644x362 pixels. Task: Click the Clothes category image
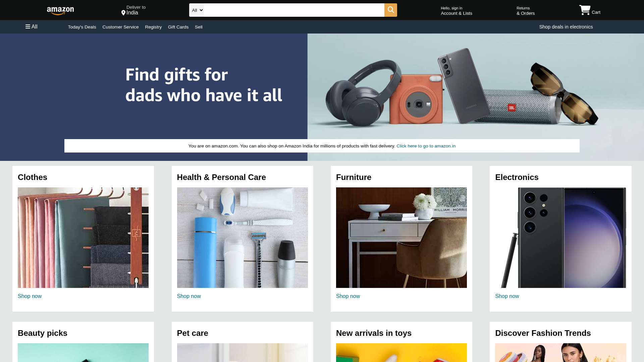pos(83,237)
